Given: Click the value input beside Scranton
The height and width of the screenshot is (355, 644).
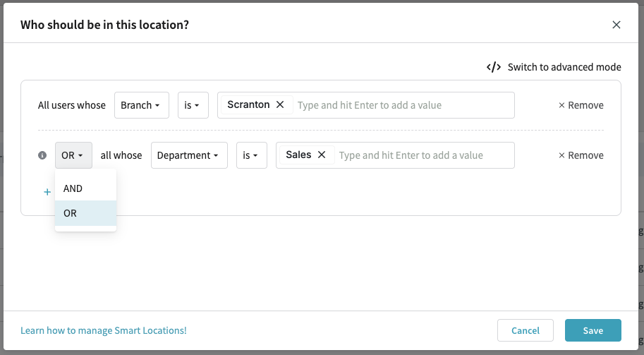Looking at the screenshot, I should tap(402, 105).
